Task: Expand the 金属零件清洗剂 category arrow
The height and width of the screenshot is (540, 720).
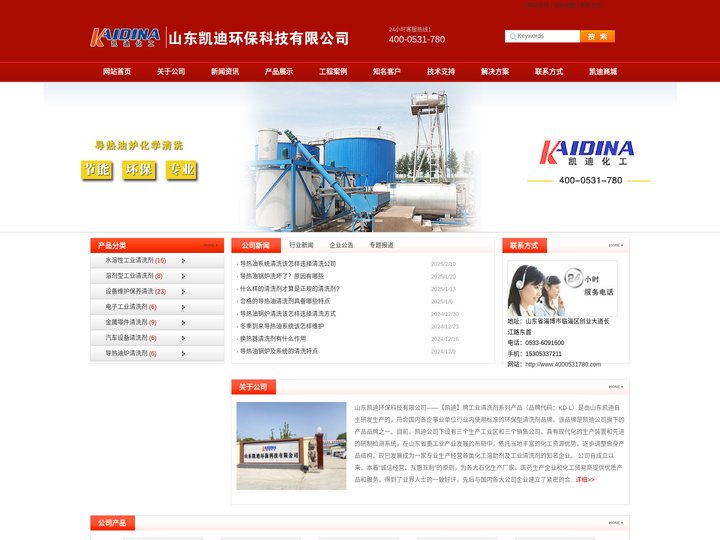Action: pyautogui.click(x=183, y=323)
